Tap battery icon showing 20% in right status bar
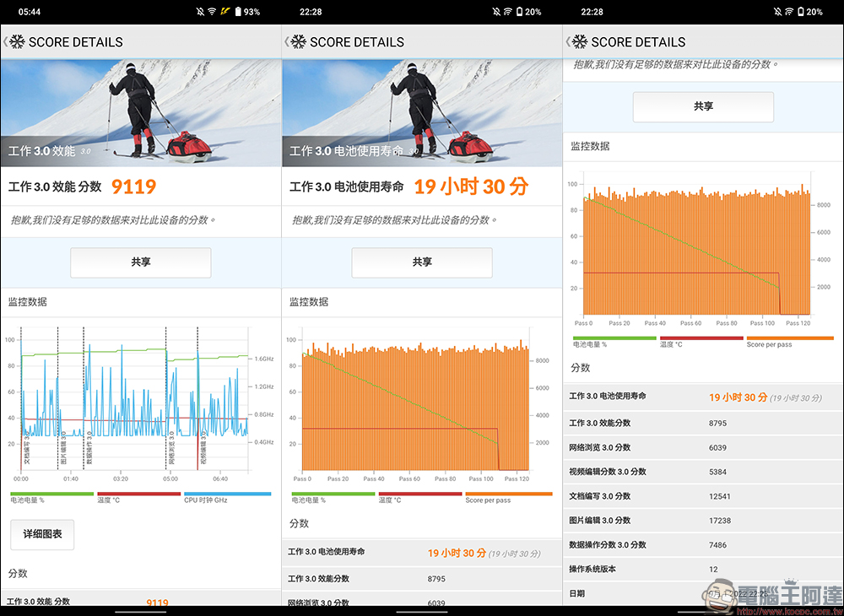Screen dimensions: 844x616 click(801, 11)
